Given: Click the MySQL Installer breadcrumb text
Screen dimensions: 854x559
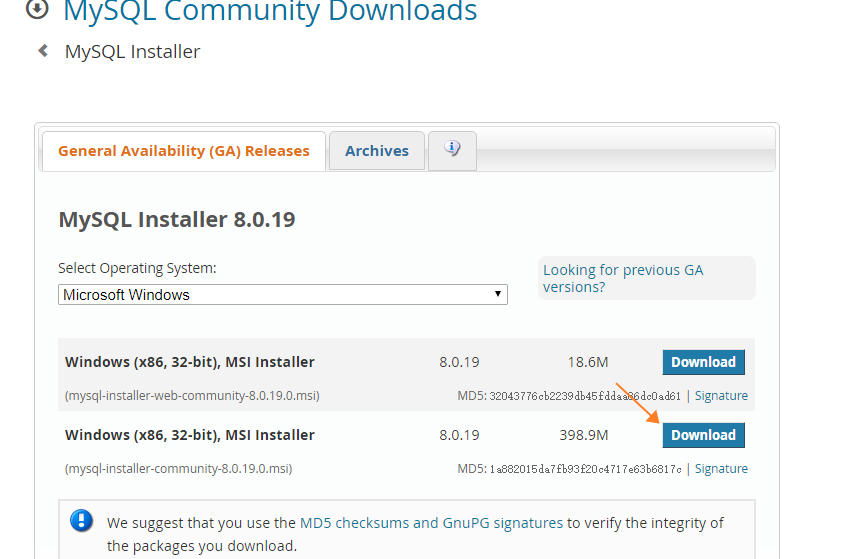Looking at the screenshot, I should (x=132, y=52).
